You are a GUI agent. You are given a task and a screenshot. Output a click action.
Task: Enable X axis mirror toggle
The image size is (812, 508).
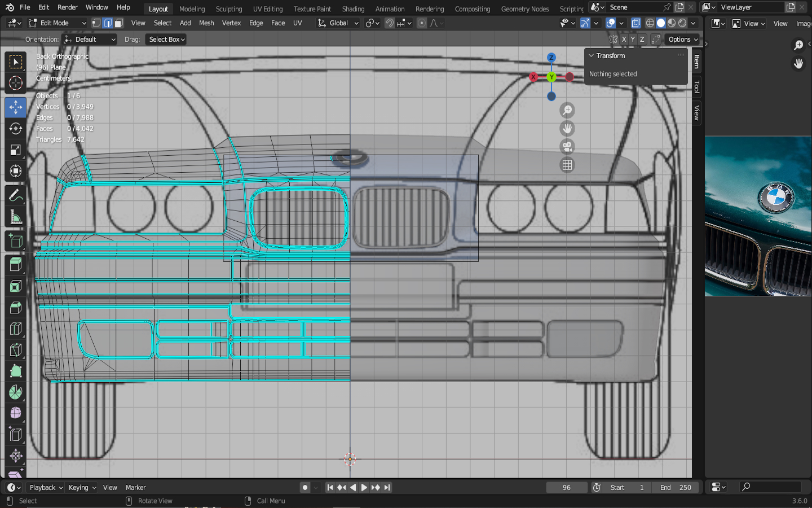point(624,40)
